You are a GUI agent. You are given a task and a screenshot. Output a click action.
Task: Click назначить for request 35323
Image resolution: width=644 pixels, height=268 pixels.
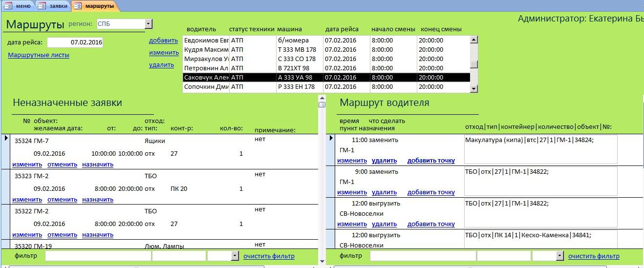pos(98,200)
